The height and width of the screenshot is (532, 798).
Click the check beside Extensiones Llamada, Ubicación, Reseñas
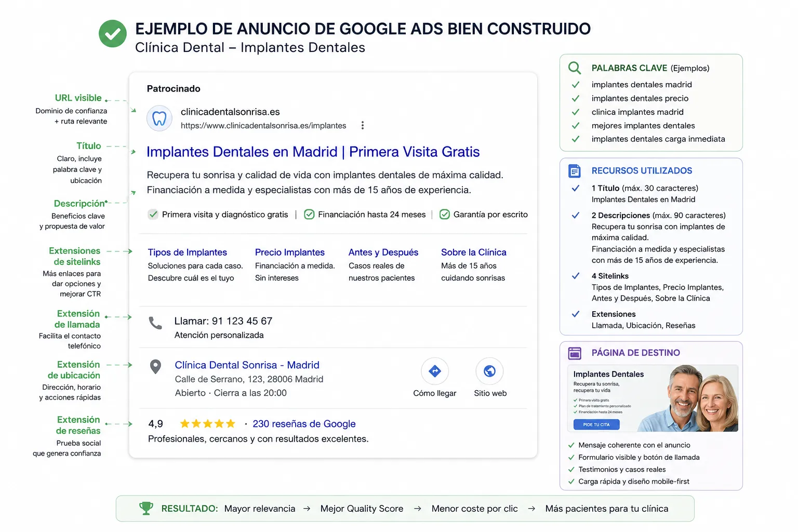[x=576, y=314]
